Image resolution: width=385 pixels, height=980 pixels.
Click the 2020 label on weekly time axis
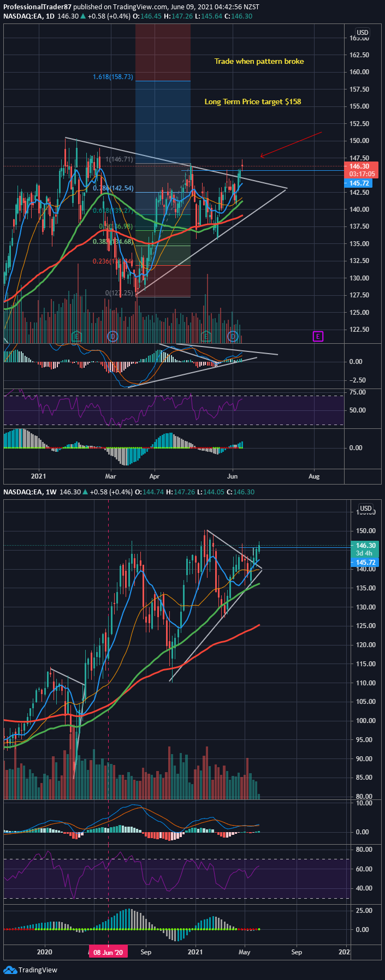coord(45,952)
